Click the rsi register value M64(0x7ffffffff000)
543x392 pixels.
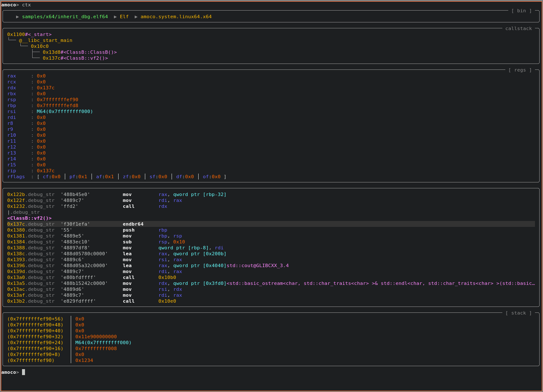click(64, 112)
